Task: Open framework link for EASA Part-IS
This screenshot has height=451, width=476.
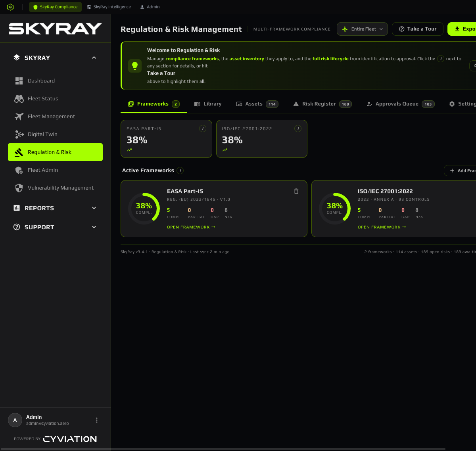Action: click(x=191, y=227)
